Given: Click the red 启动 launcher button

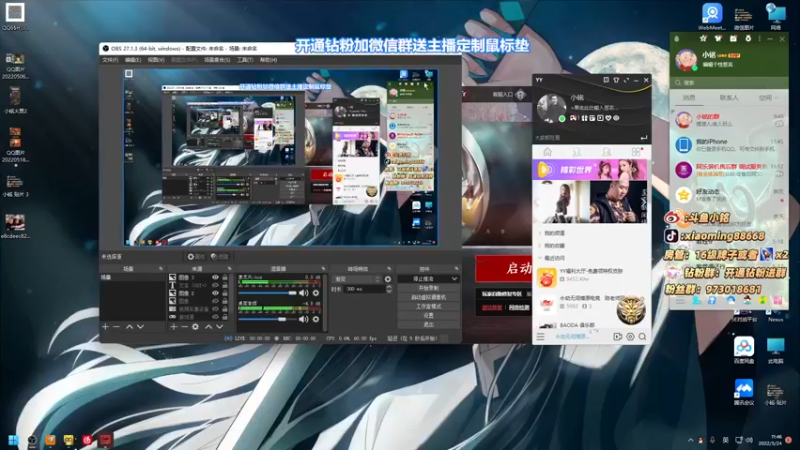Looking at the screenshot, I should (x=504, y=268).
